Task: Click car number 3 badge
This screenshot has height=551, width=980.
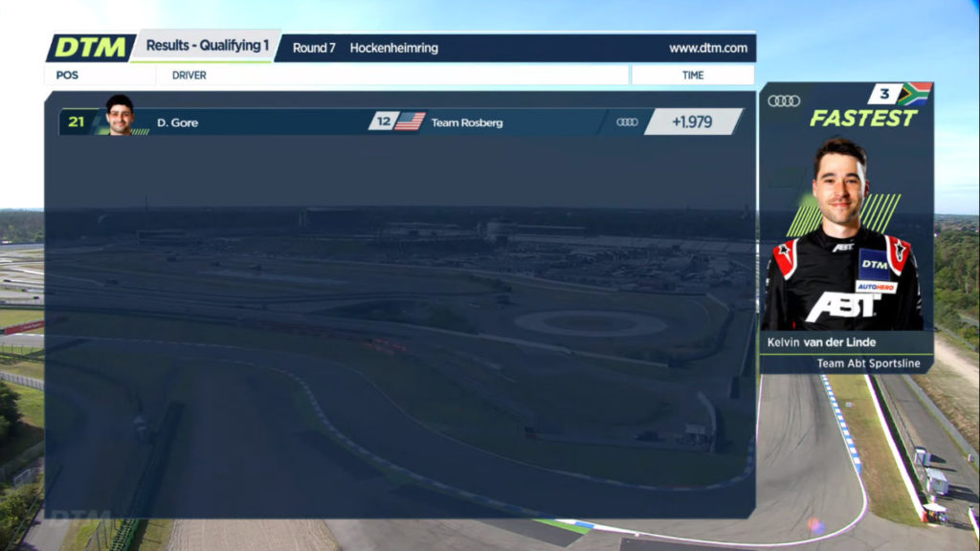Action: coord(884,94)
